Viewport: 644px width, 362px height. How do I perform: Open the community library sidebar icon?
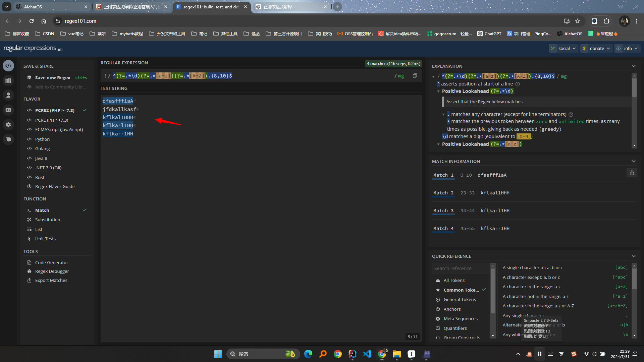8,80
